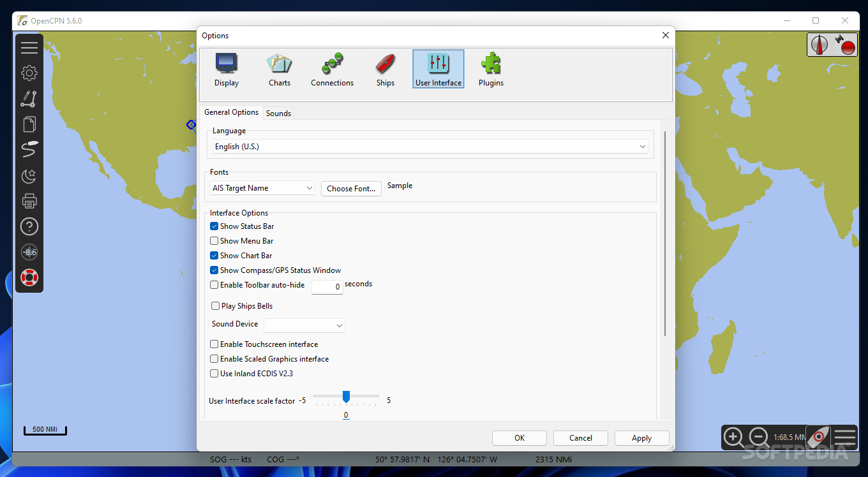Open the Connections options section
868x477 pixels.
[333, 70]
